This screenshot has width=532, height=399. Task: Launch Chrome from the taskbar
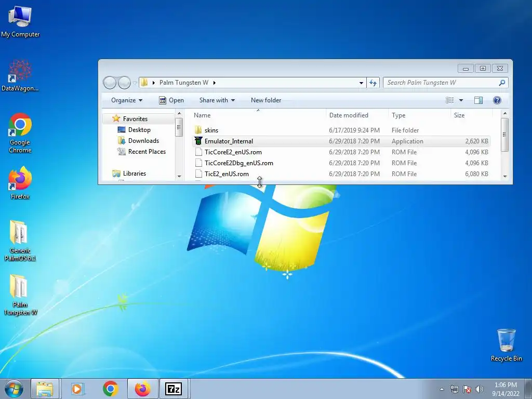coord(110,389)
